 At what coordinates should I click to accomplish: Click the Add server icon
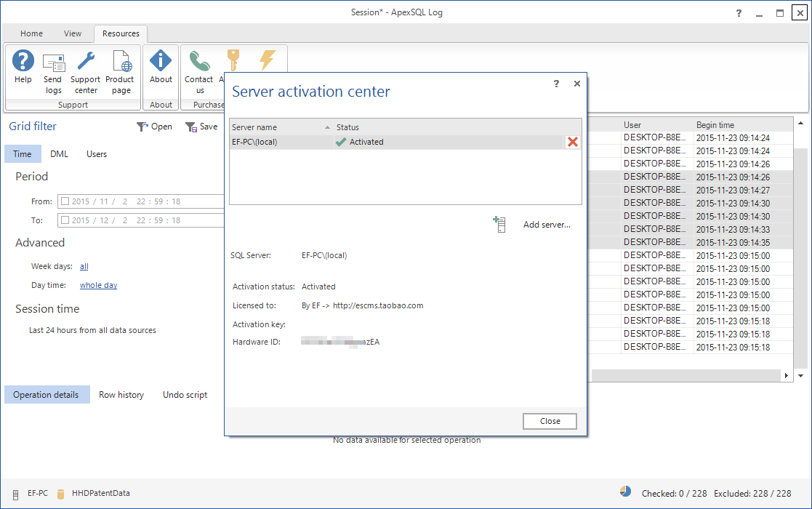click(x=499, y=224)
